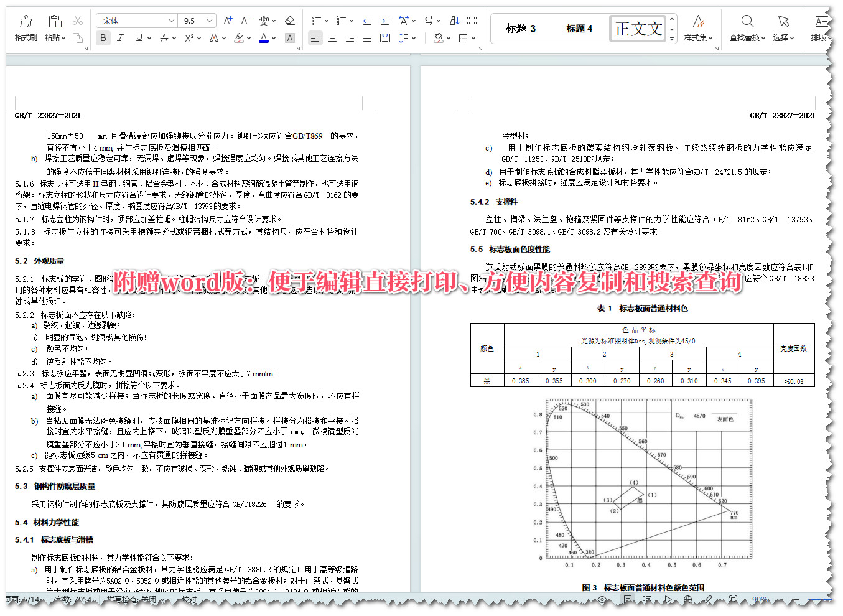Click the cut scissors icon
Screen dimensions: 843x616
tap(77, 20)
